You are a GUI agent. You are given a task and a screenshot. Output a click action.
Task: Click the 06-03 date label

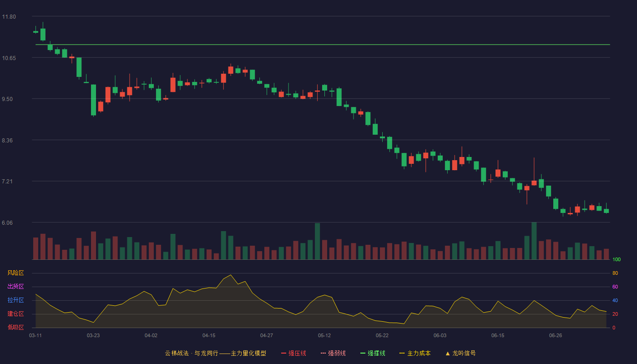tap(440, 335)
